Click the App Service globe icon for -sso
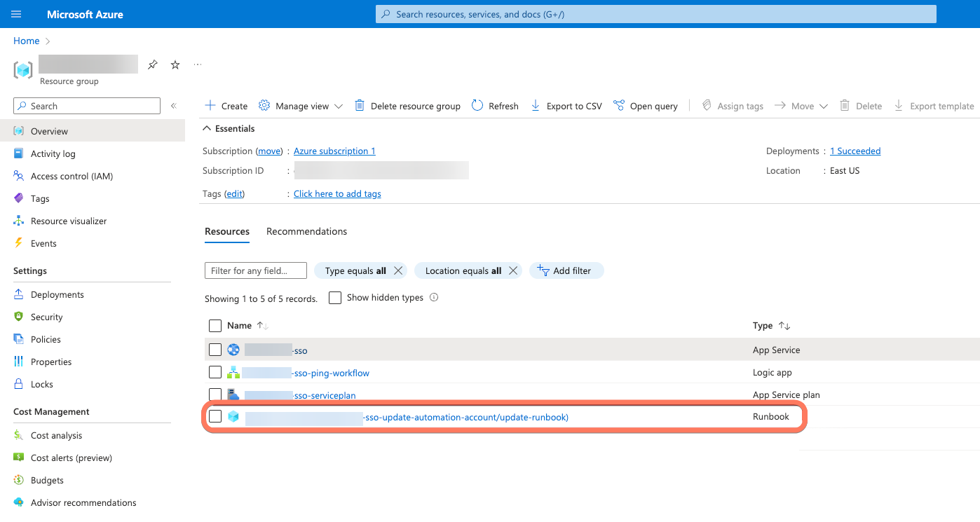Image resolution: width=980 pixels, height=522 pixels. 233,350
